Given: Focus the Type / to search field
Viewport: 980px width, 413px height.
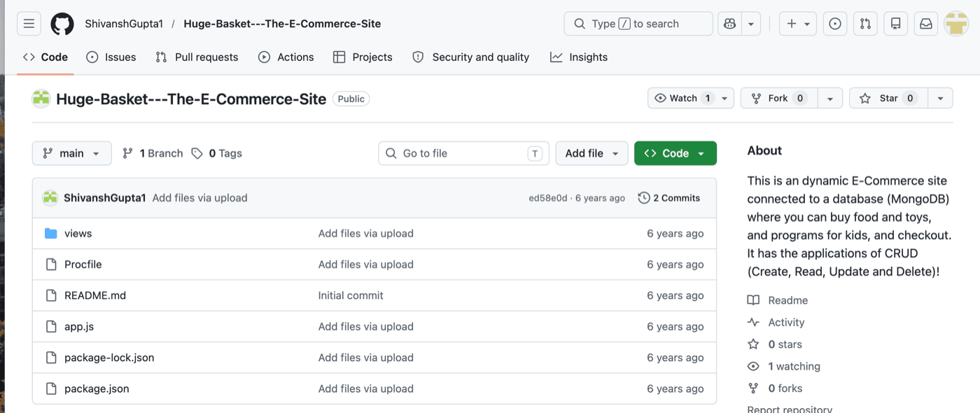Looking at the screenshot, I should [638, 24].
